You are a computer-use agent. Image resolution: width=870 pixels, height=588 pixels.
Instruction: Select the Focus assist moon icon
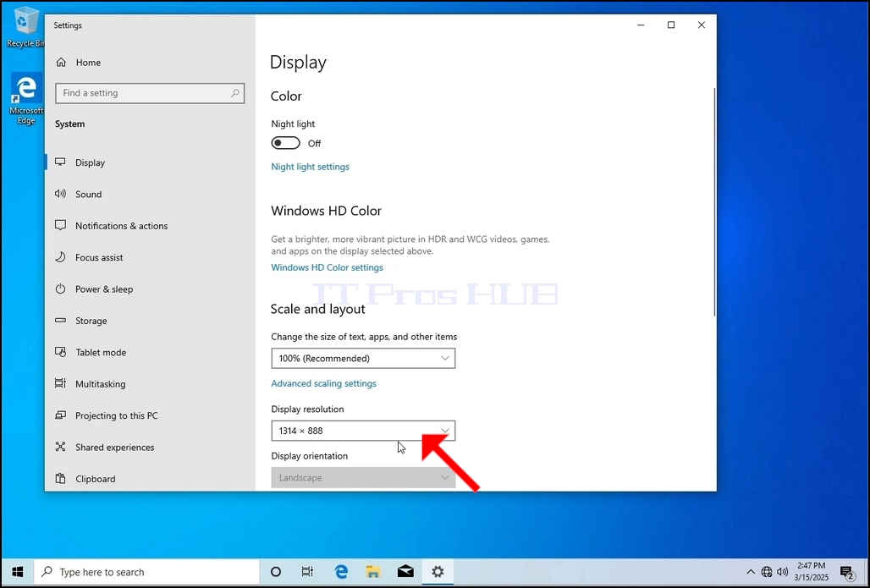(x=60, y=257)
